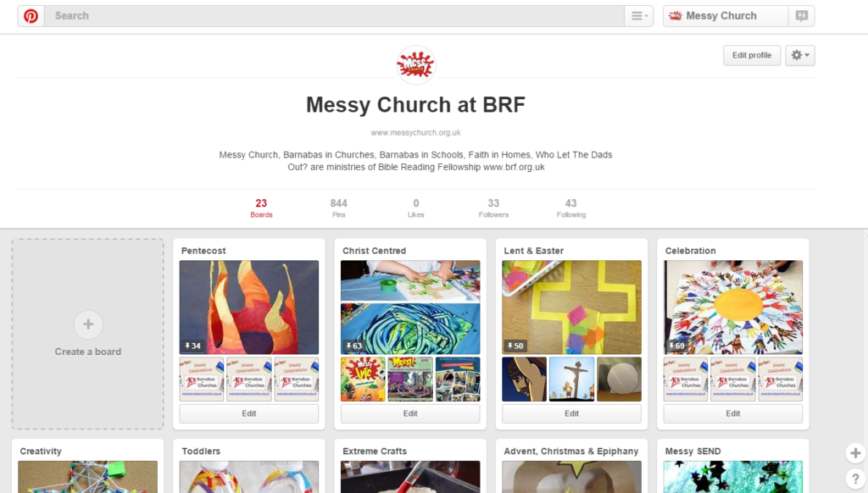This screenshot has height=493, width=868.
Task: Open the Christ Centred board cover thumbnail
Action: pos(410,307)
